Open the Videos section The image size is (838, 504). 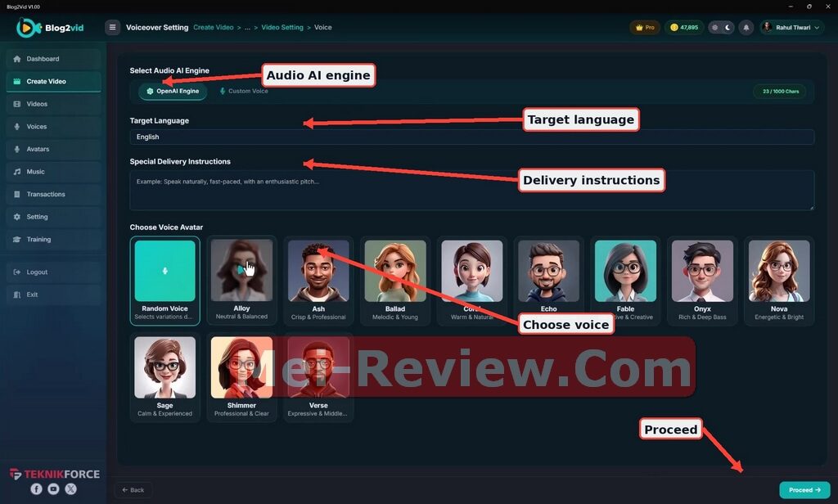tap(53, 104)
